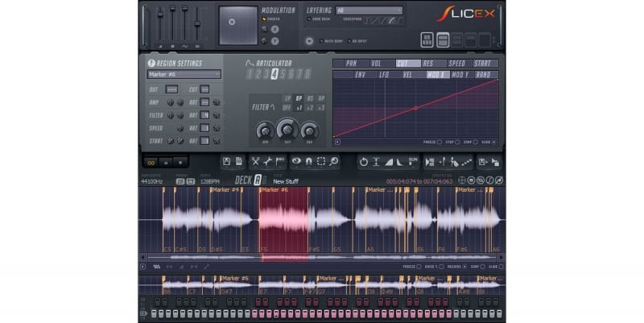This screenshot has width=644, height=323.
Task: Click the marker flag tool icon
Action: (280, 162)
